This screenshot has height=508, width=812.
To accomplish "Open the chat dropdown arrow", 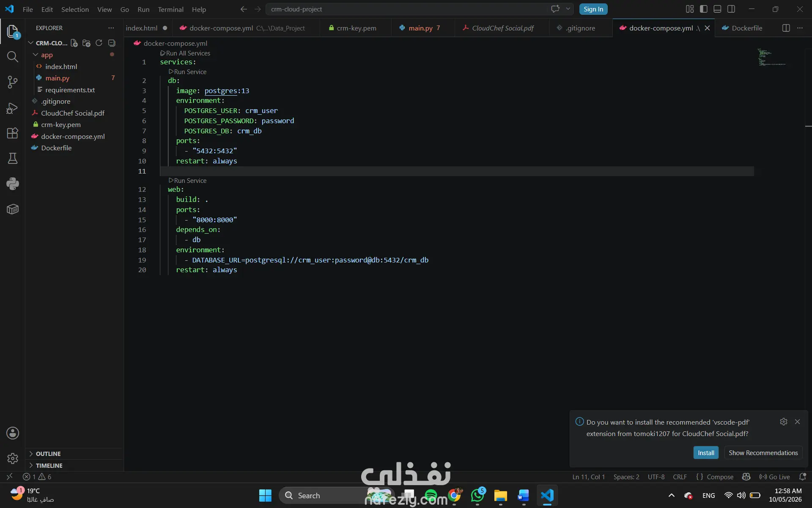I will [x=568, y=9].
